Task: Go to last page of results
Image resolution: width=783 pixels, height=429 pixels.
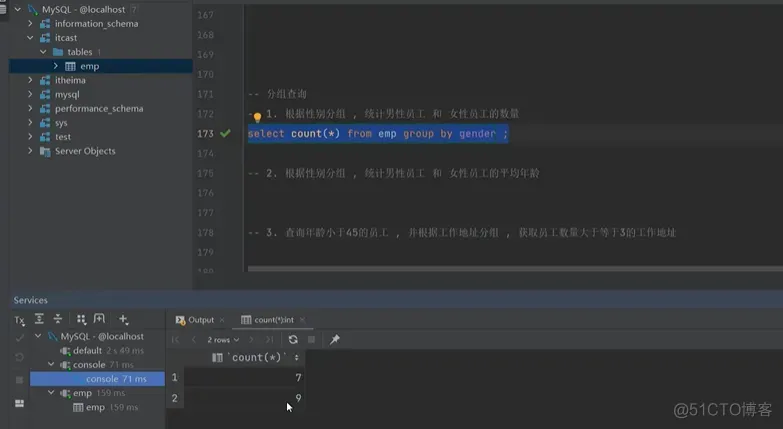Action: click(x=270, y=340)
